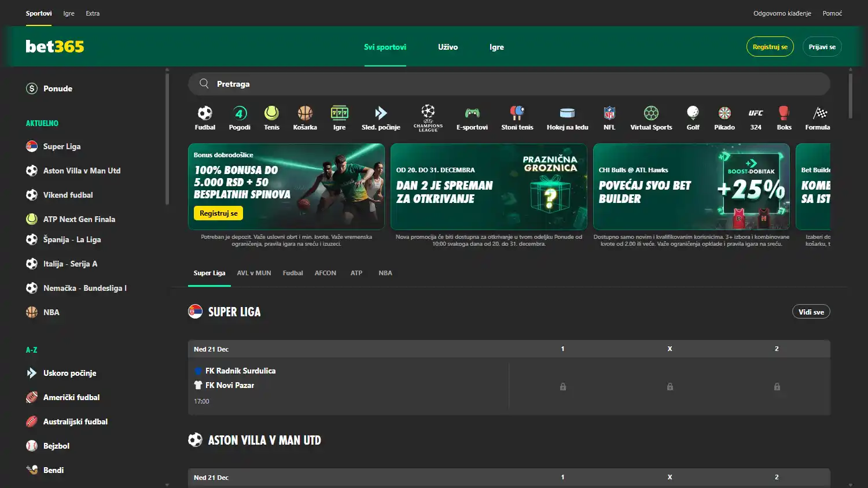Screen dimensions: 868x488
Task: Click the green Registruj se header button
Action: pos(770,47)
